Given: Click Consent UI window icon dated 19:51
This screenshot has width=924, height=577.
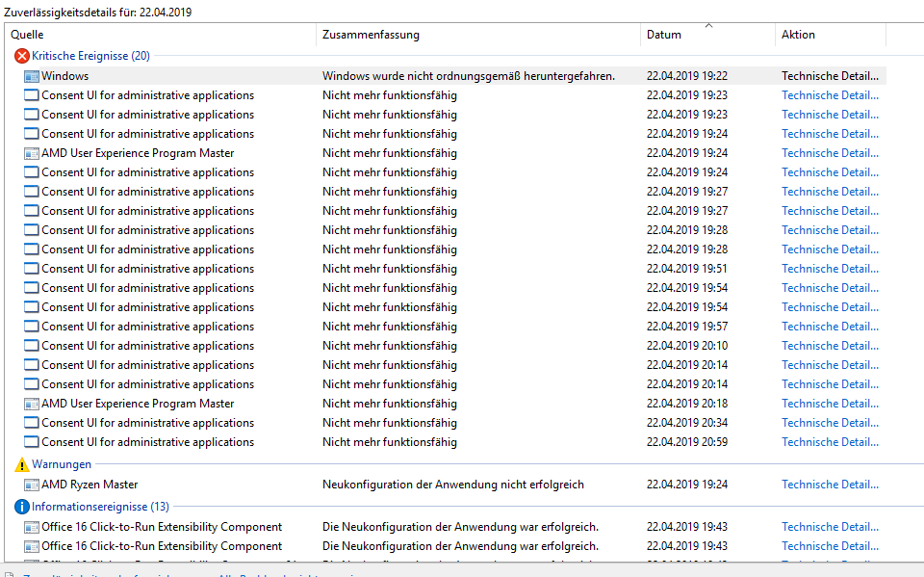Looking at the screenshot, I should click(x=31, y=269).
